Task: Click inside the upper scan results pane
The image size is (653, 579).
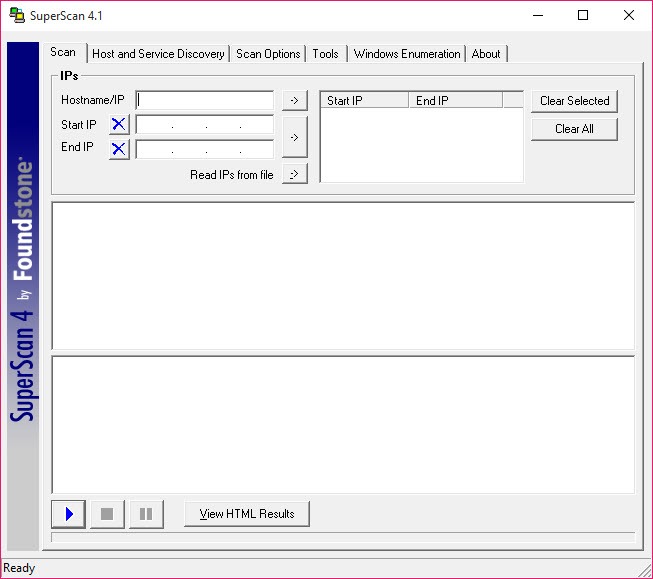Action: coord(343,276)
